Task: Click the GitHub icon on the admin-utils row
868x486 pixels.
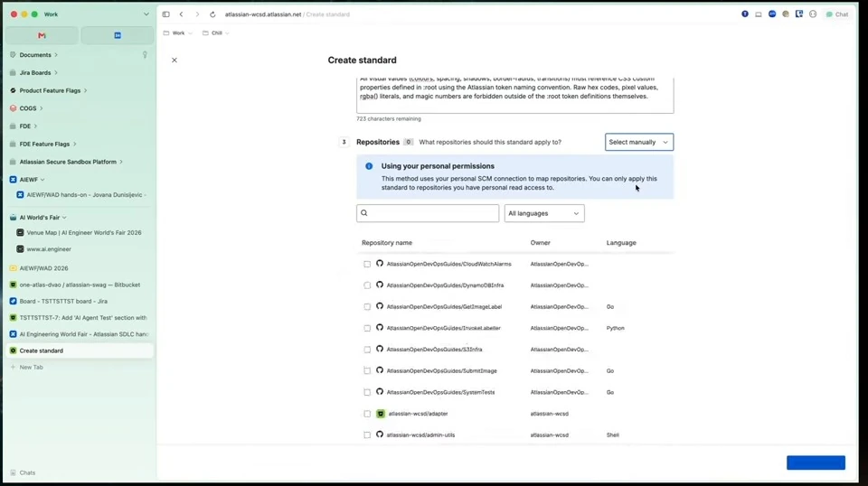Action: click(x=380, y=435)
